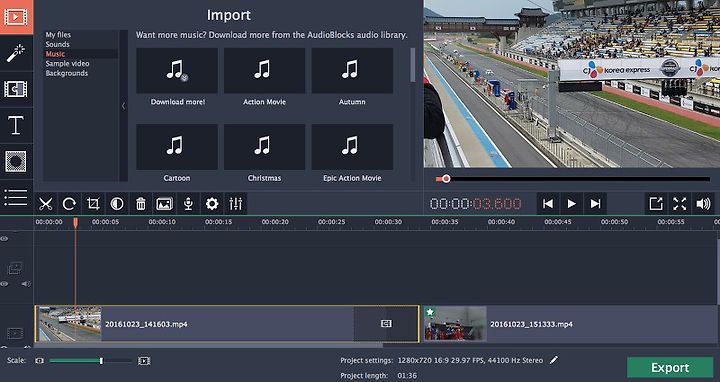Click the 1280x720 project settings text
Image resolution: width=720 pixels, height=382 pixels.
tap(470, 360)
